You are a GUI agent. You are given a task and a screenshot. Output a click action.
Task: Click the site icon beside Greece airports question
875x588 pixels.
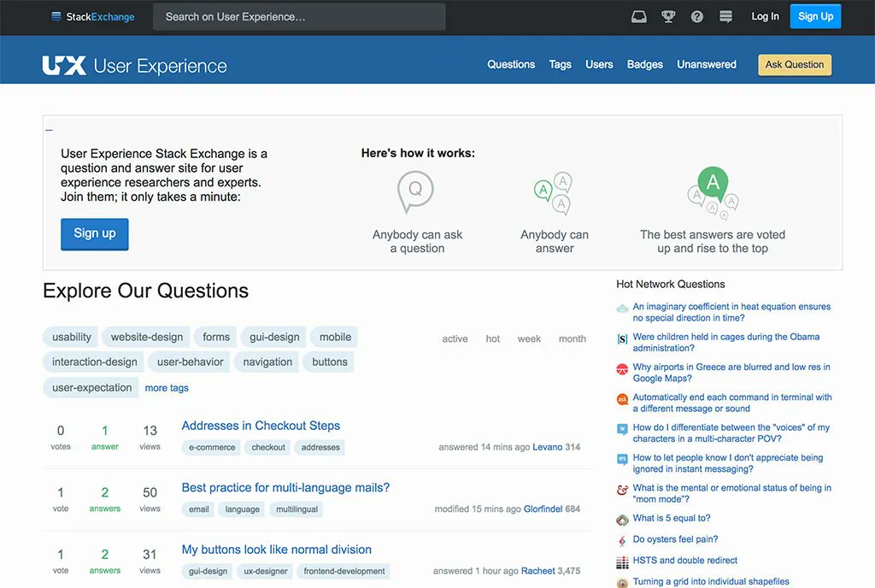(x=622, y=368)
